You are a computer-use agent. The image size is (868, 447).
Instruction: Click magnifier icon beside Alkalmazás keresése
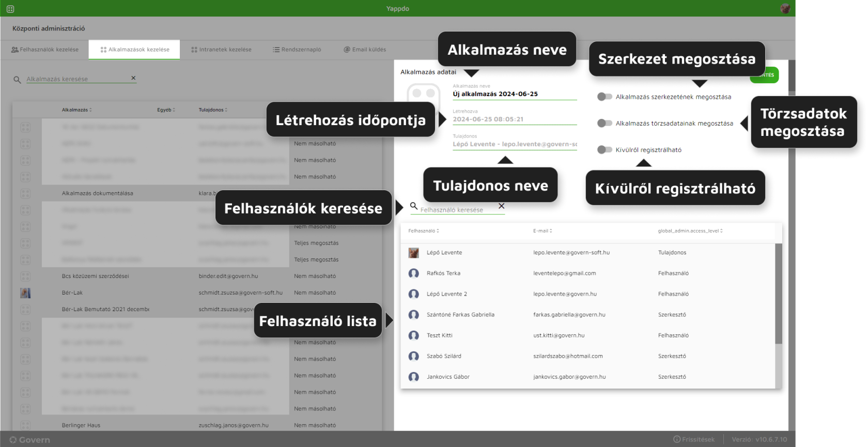pyautogui.click(x=17, y=80)
